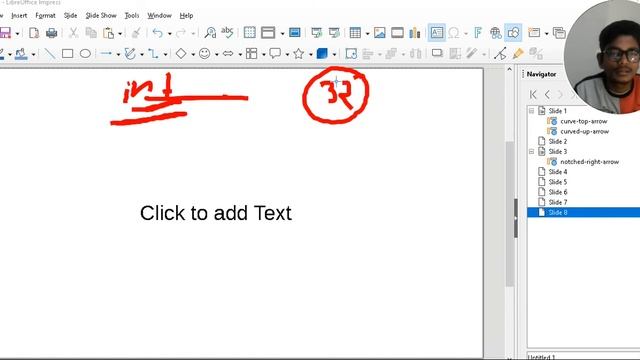Select the Lines and Arrows tool
Screen dimensions: 640x360
tap(106, 53)
